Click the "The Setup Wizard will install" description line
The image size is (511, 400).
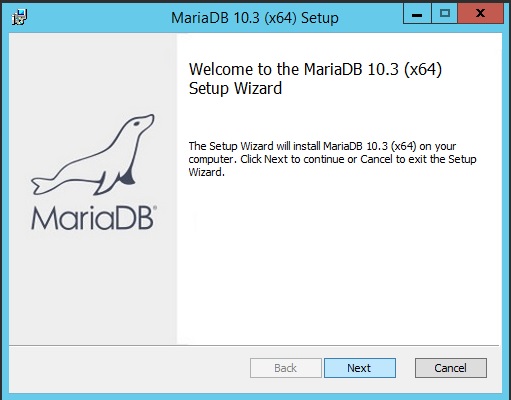[x=322, y=146]
